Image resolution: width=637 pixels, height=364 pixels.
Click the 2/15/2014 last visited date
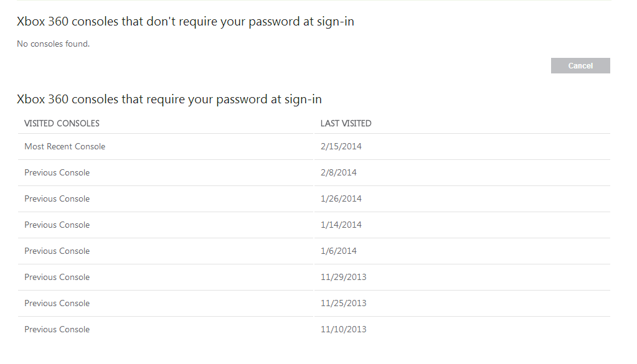click(341, 147)
